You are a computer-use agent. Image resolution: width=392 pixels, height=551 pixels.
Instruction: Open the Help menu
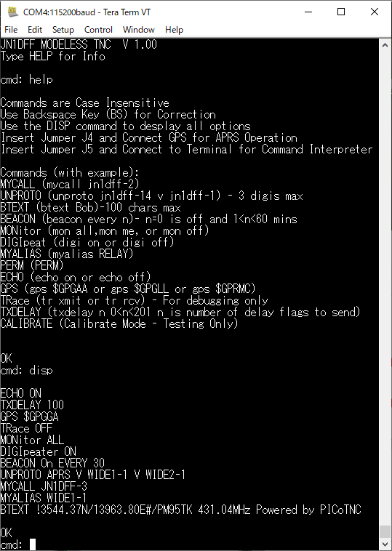click(174, 30)
